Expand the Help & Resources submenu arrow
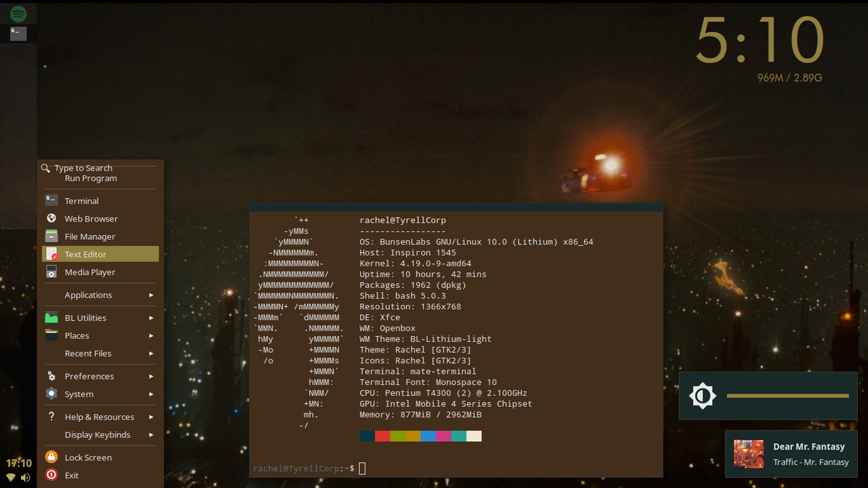Screen dimensions: 868x488 tap(151, 417)
